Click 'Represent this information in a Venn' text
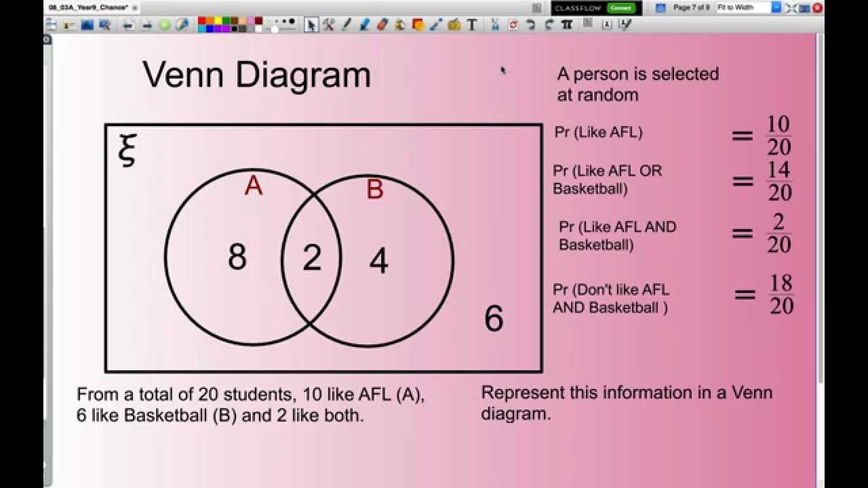The width and height of the screenshot is (868, 488). (x=627, y=392)
